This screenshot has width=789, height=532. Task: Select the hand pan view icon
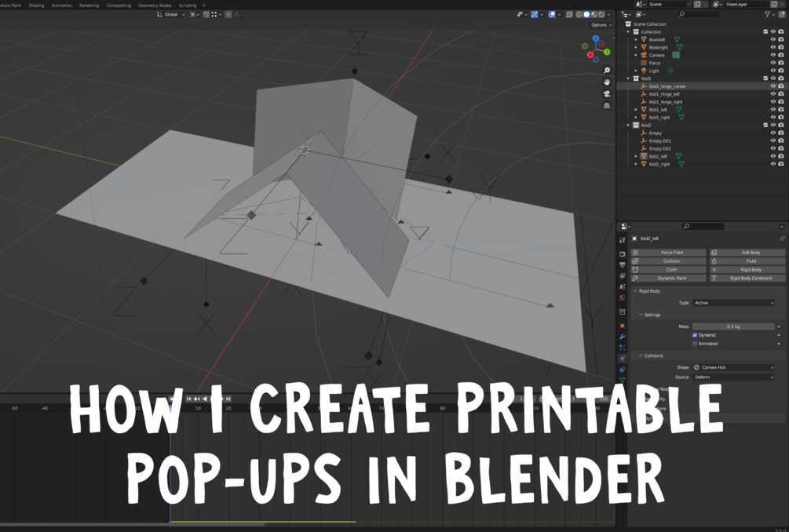[x=607, y=82]
